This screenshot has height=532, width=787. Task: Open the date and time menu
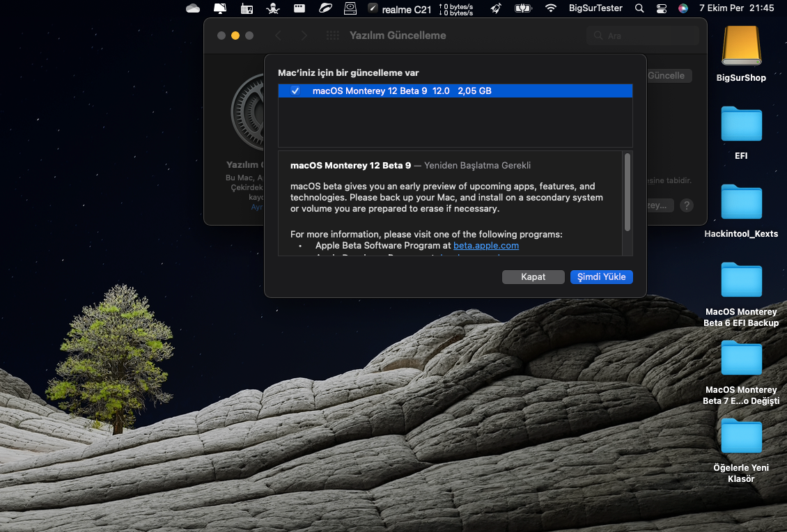[x=736, y=8]
